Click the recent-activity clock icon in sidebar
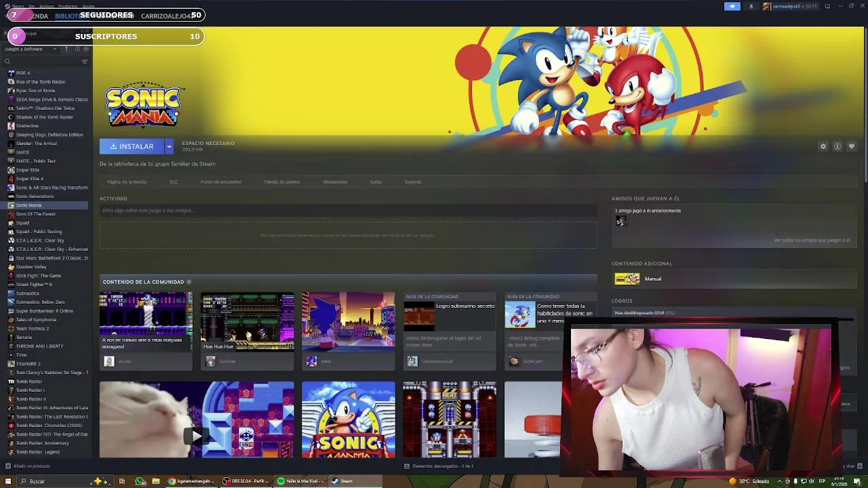868x488 pixels. (x=77, y=49)
